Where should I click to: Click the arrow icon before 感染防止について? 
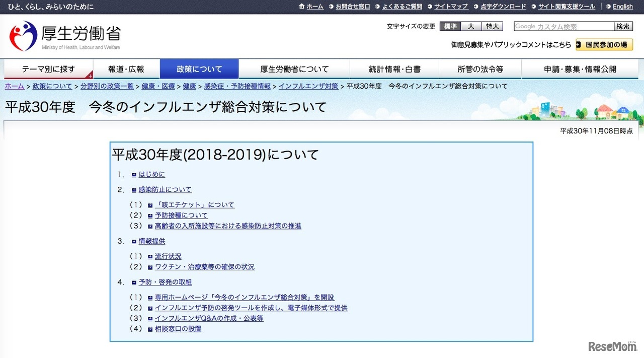pos(134,190)
